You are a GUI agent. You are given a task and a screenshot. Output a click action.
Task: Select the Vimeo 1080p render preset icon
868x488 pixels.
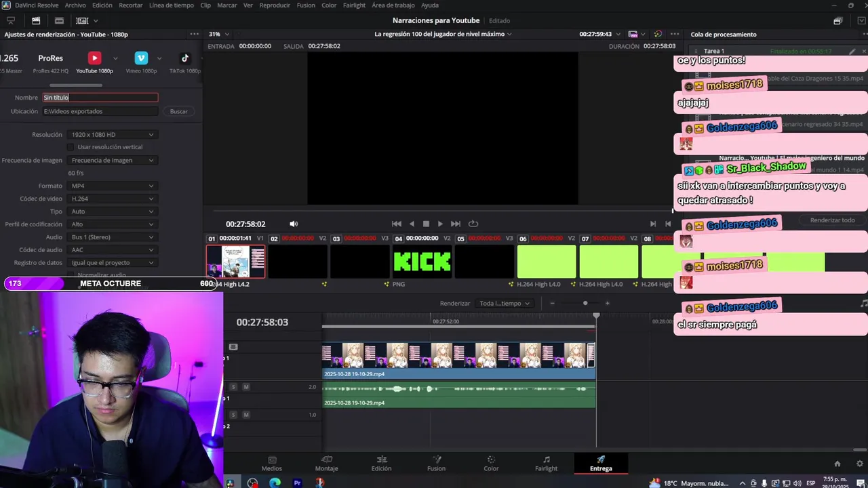tap(141, 58)
